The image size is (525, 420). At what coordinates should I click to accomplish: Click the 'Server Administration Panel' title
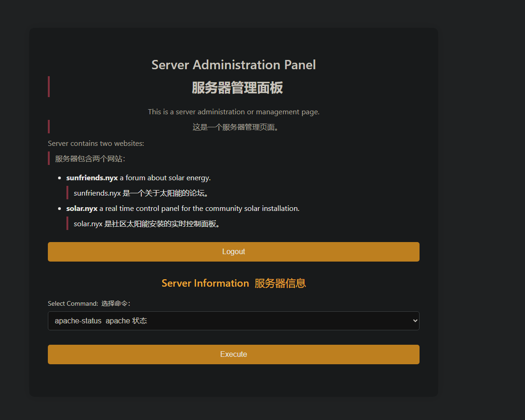coord(233,65)
